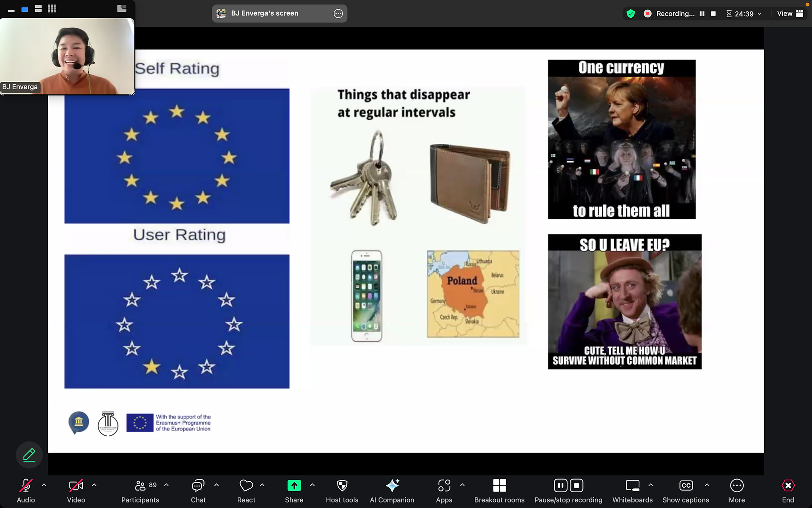Click the green Share screen button
The image size is (812, 508).
click(x=294, y=491)
